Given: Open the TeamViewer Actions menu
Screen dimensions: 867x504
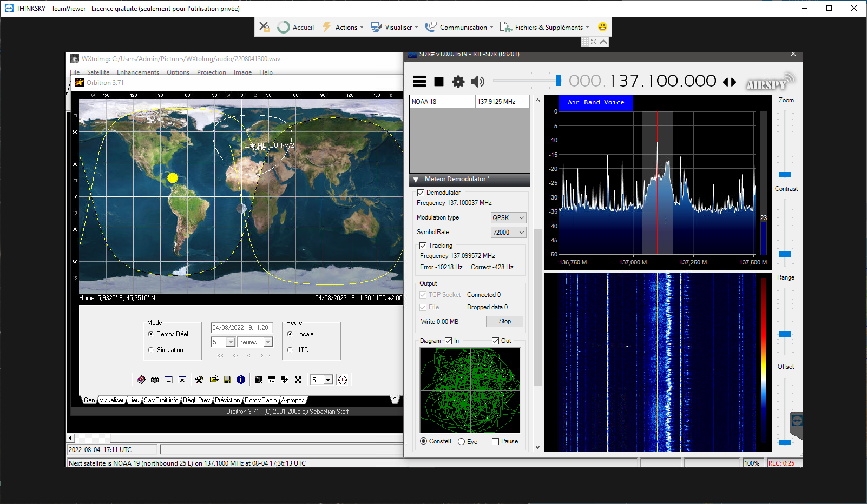Looking at the screenshot, I should point(343,27).
